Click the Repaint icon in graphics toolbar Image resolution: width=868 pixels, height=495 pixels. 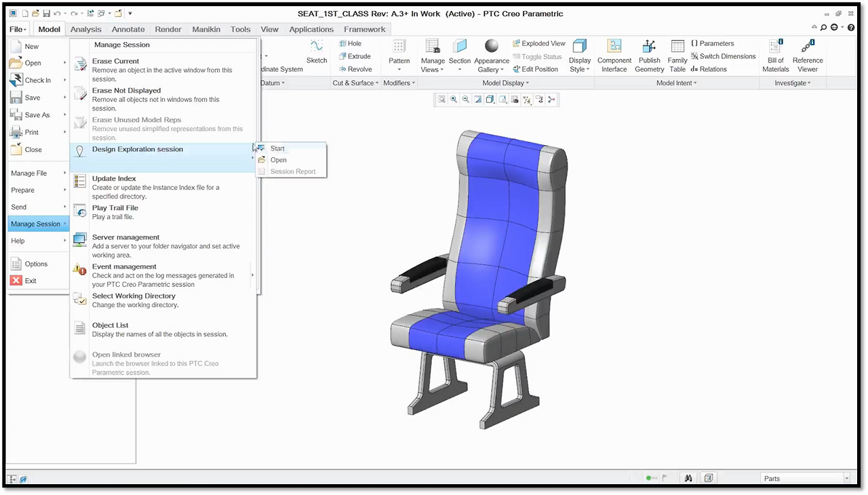[478, 99]
